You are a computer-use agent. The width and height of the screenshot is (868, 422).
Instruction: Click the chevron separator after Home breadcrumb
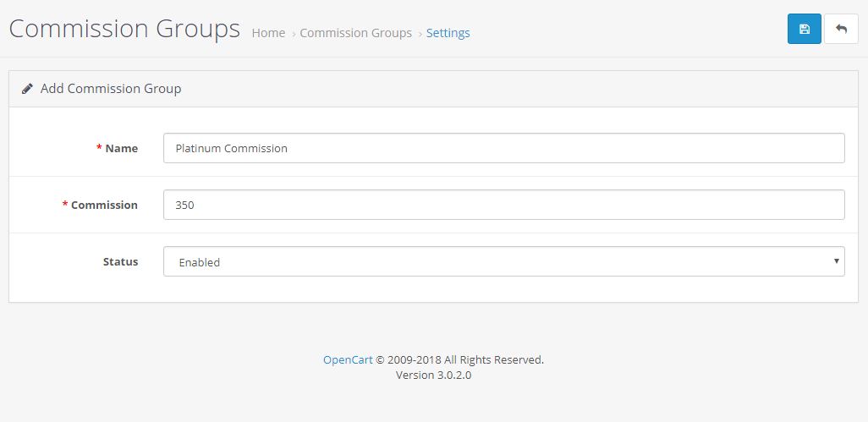pos(294,34)
